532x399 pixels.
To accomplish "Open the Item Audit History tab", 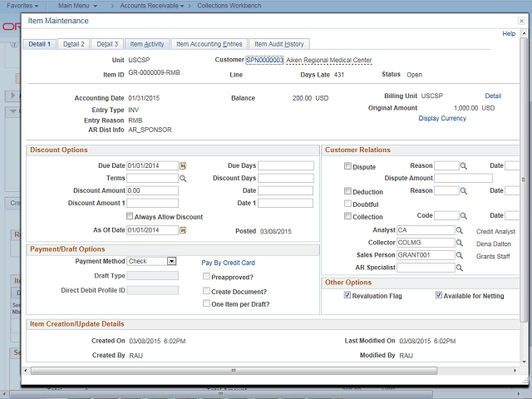I will (279, 44).
